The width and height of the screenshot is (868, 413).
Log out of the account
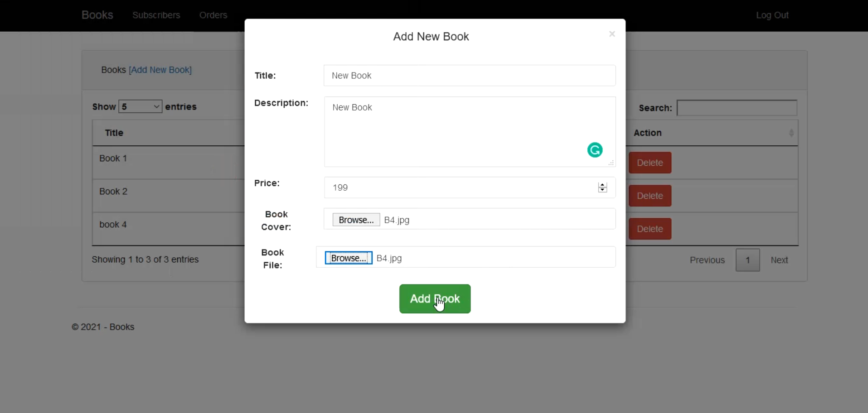[x=772, y=15]
